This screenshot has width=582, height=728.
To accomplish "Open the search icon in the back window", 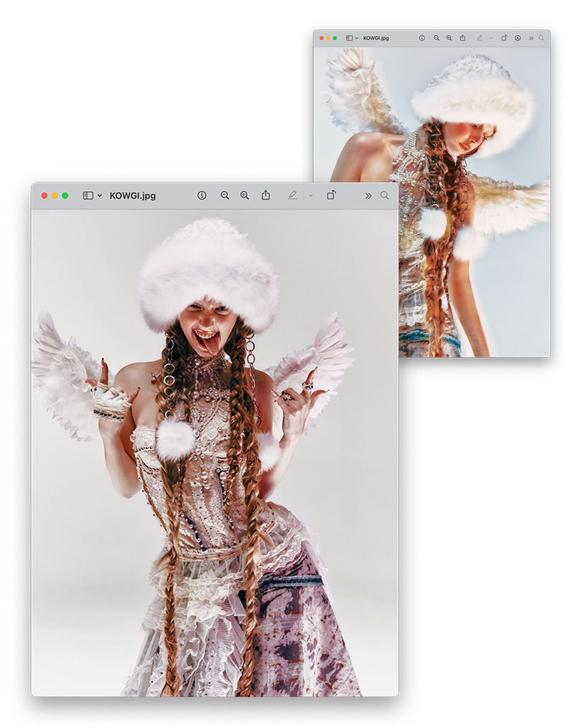I will coord(542,38).
